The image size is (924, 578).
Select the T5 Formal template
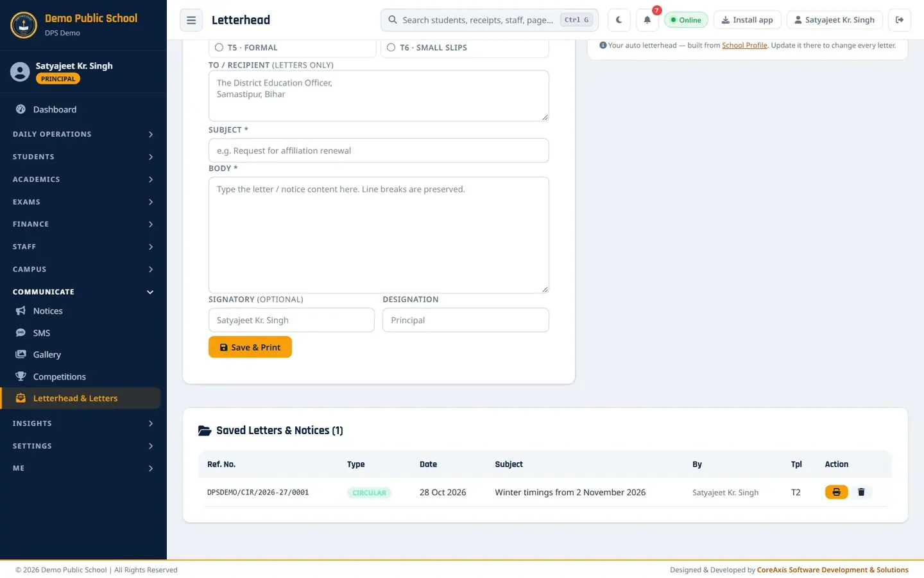[292, 48]
